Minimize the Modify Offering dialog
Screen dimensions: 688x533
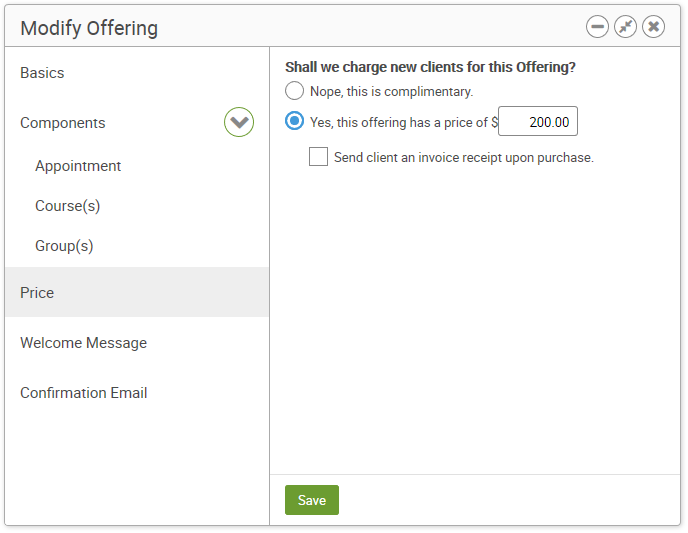[597, 27]
